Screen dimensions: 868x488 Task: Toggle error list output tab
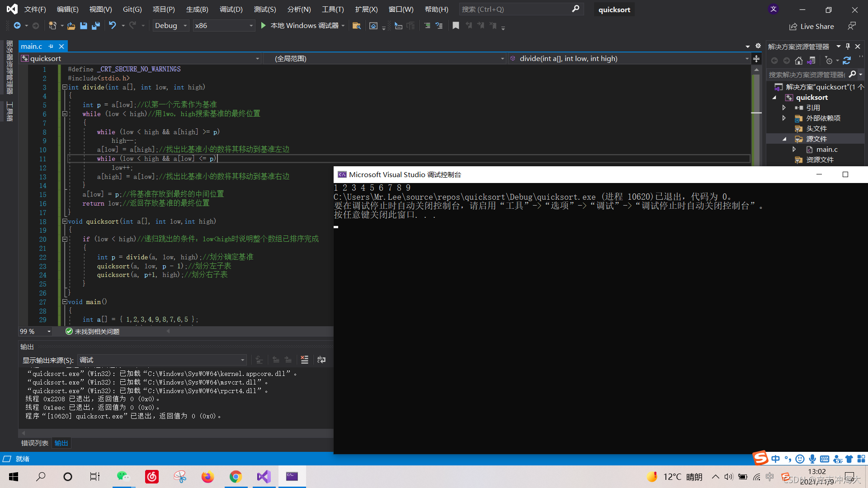pyautogui.click(x=32, y=443)
